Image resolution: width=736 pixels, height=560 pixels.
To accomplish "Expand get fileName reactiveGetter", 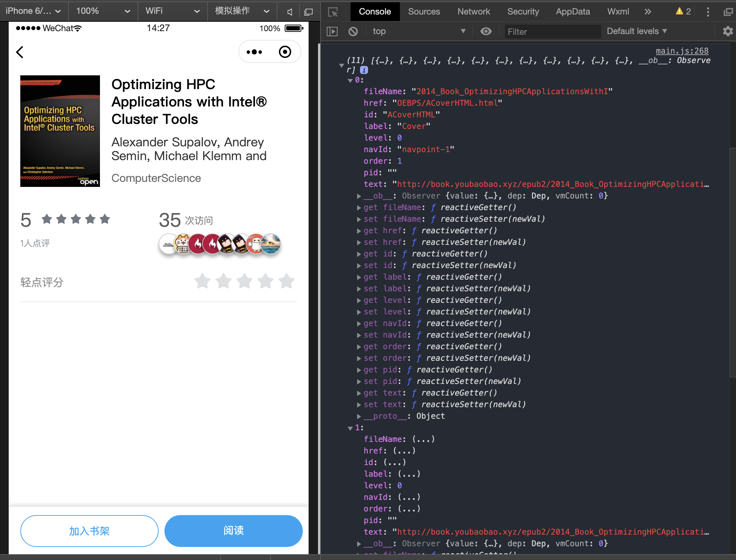I will (359, 208).
